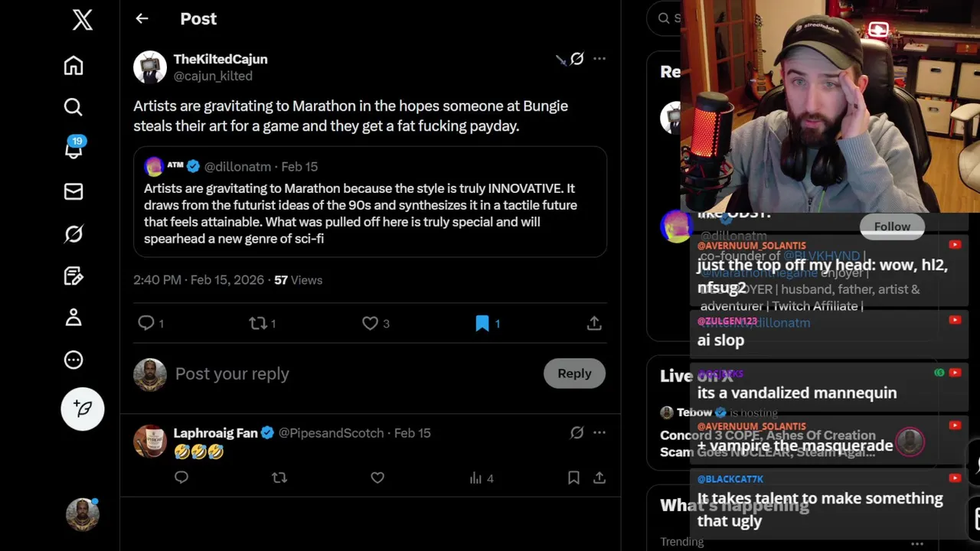Expand the More circle menu in sidebar
This screenshot has width=980, height=551.
point(73,360)
